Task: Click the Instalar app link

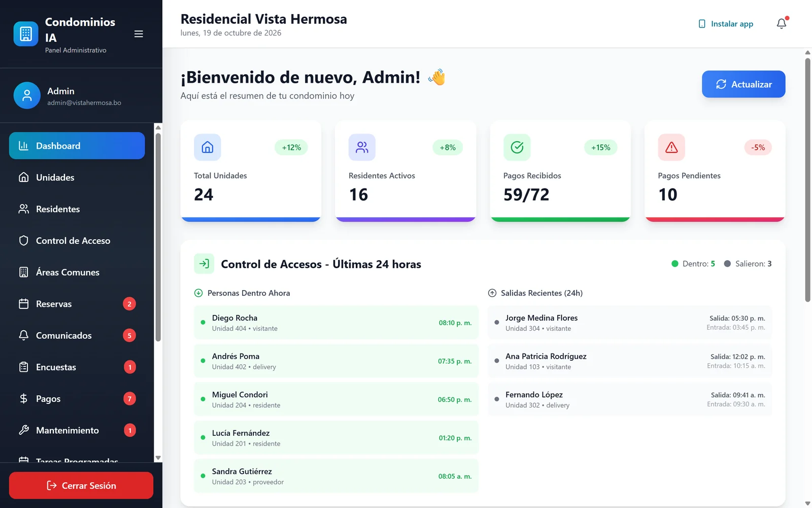Action: click(726, 24)
